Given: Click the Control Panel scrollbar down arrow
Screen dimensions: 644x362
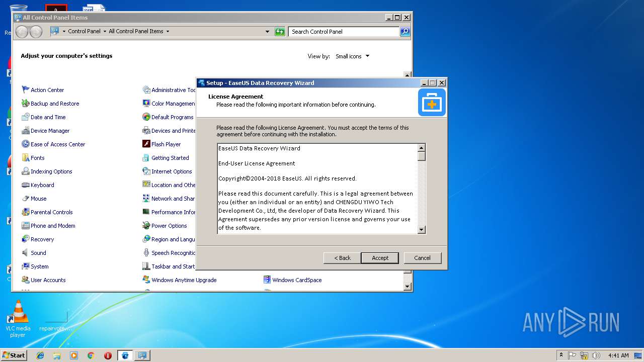Looking at the screenshot, I should [408, 287].
